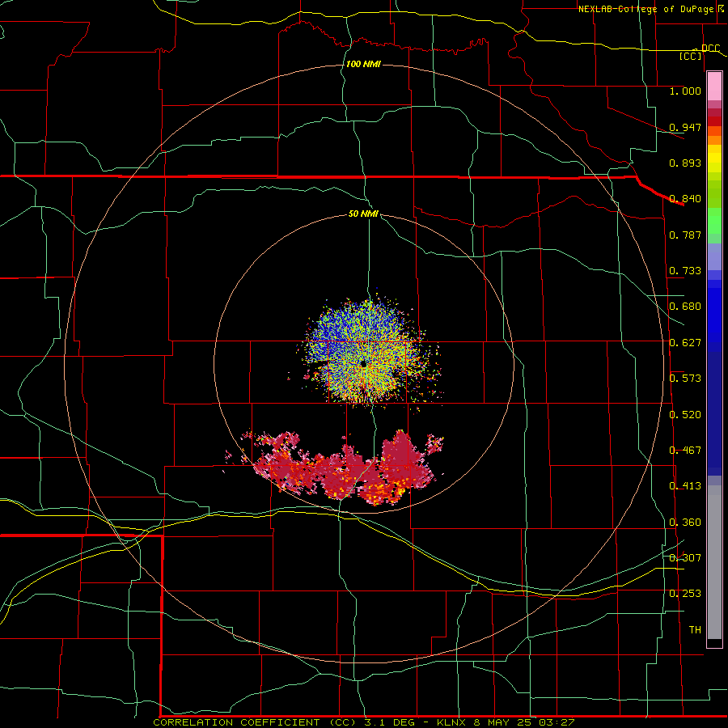The image size is (728, 728).
Task: Click the KLNX radar site identifier
Action: tap(452, 722)
